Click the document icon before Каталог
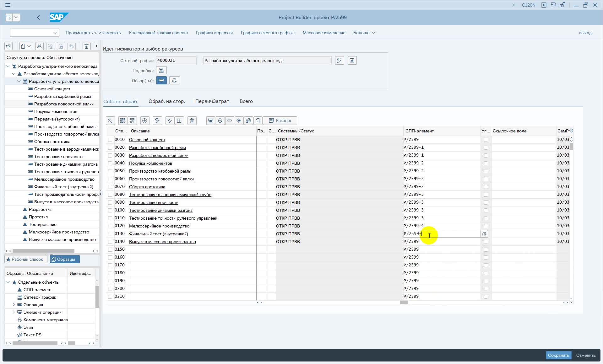Screen dimensions: 603x364 point(258,121)
